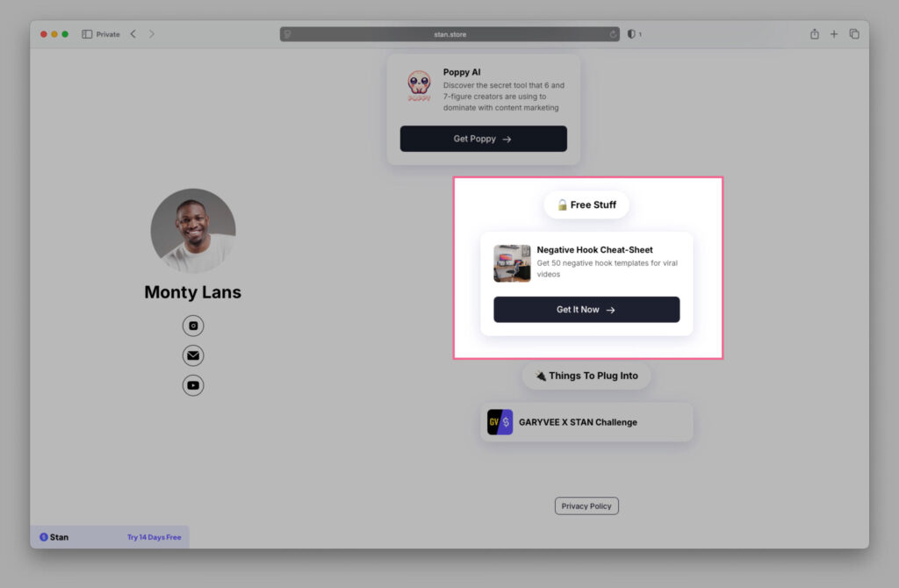The width and height of the screenshot is (899, 588).
Task: Go forward using the forward arrow
Action: pos(151,34)
